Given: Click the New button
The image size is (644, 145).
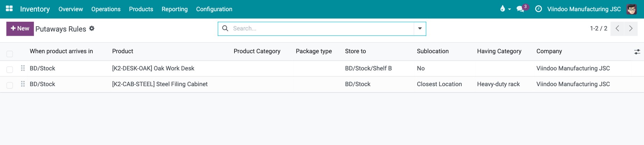Looking at the screenshot, I should [x=20, y=29].
